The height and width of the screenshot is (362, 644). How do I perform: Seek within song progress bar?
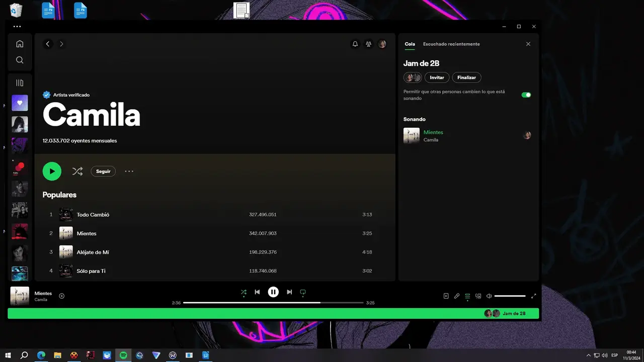coord(273,303)
